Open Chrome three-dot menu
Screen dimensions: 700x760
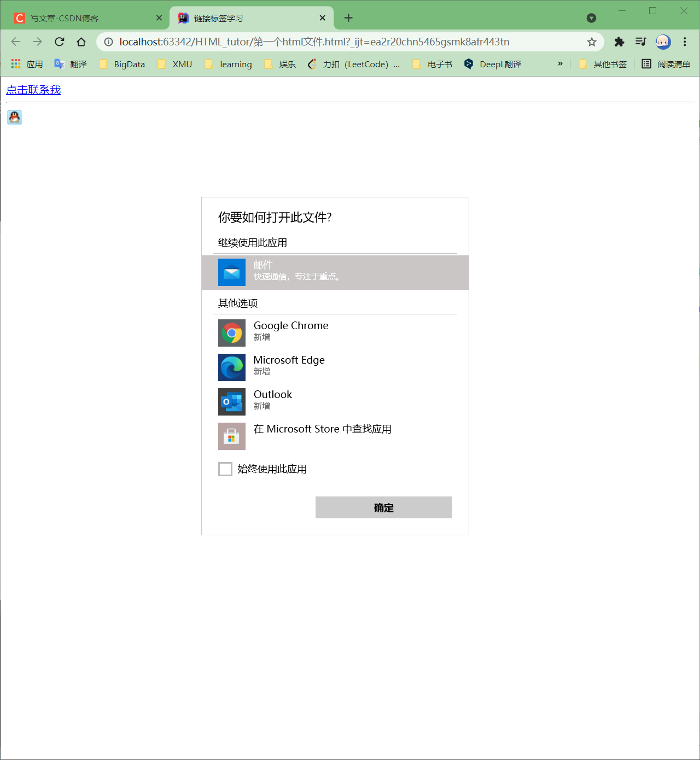[x=685, y=42]
